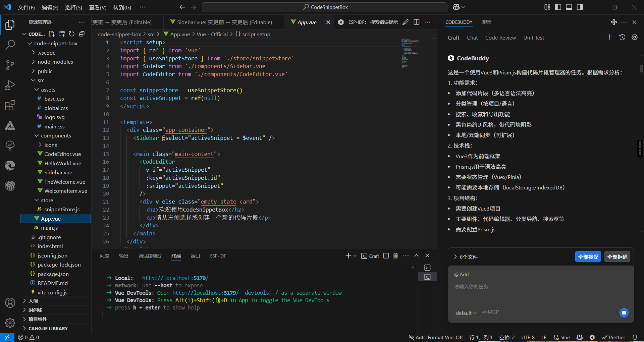Open the default model dropdown
The height and width of the screenshot is (342, 644).
coord(466,313)
